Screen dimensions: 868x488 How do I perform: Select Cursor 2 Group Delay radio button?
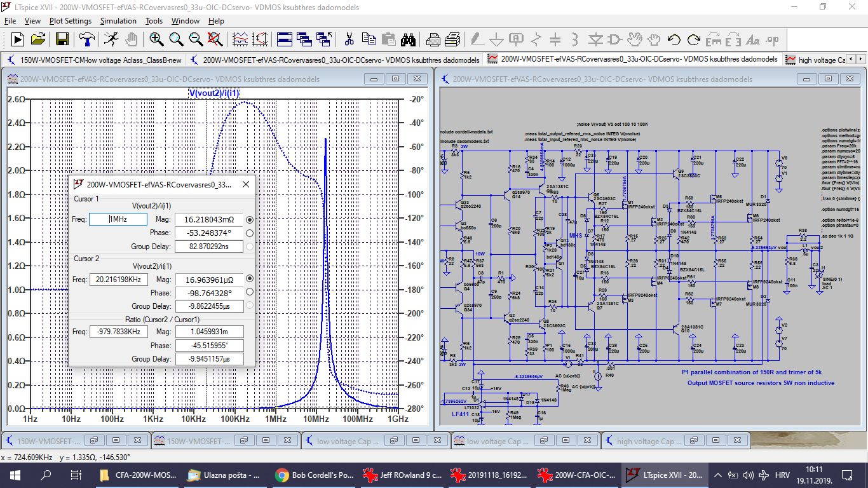click(250, 306)
